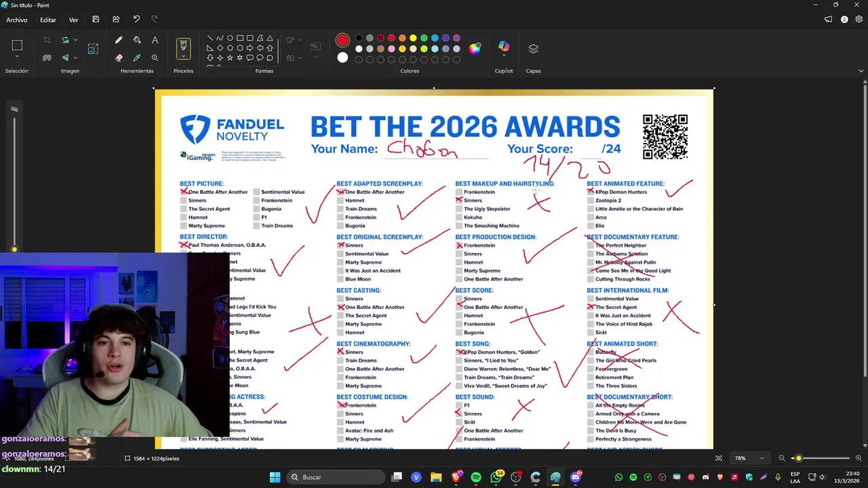Check The Secret Agent box under Best Casting
Image resolution: width=868 pixels, height=488 pixels.
(x=340, y=316)
